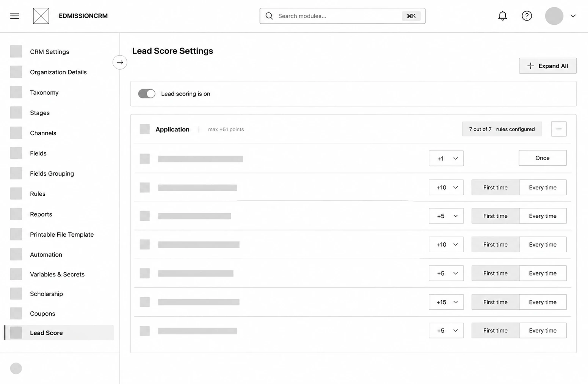Viewport: 588px width, 384px height.
Task: Click the Expand All button
Action: pyautogui.click(x=548, y=66)
